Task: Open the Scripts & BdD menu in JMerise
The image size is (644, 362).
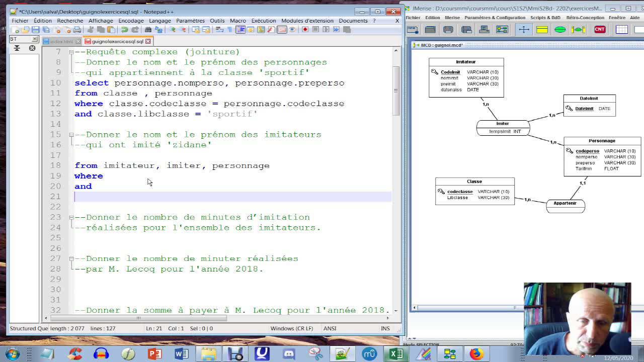Action: (545, 18)
